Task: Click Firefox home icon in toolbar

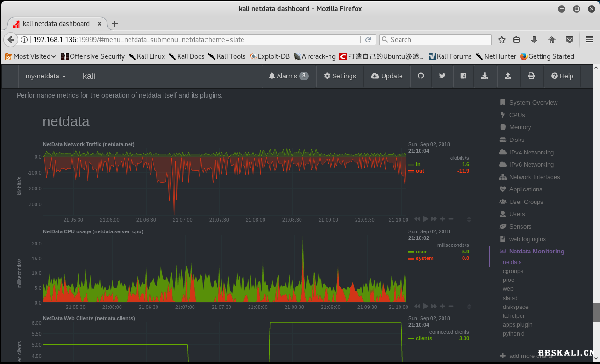Action: 552,40
